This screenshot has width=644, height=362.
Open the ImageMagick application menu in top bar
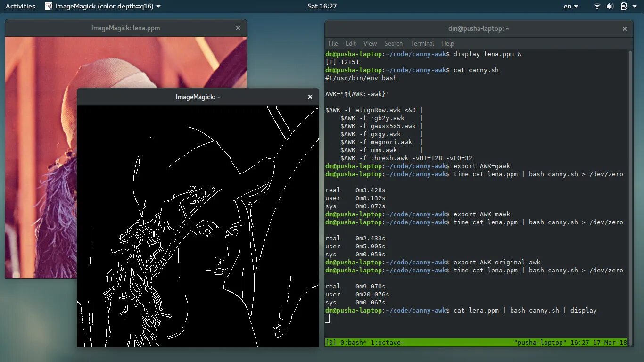point(103,6)
